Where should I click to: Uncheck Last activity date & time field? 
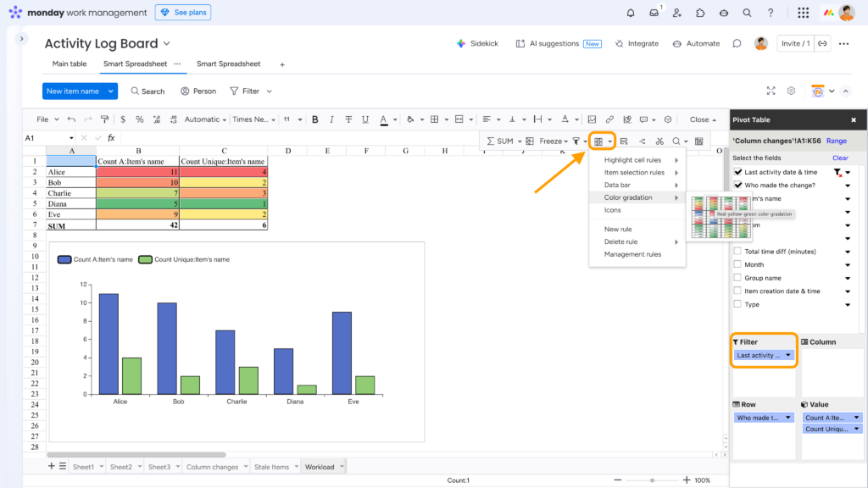click(738, 171)
